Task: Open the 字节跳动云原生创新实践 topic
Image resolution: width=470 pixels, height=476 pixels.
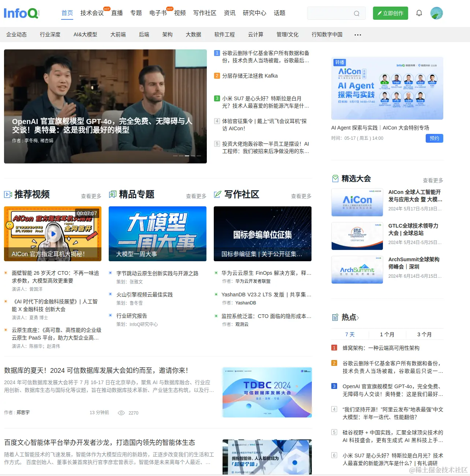Action: pyautogui.click(x=157, y=273)
